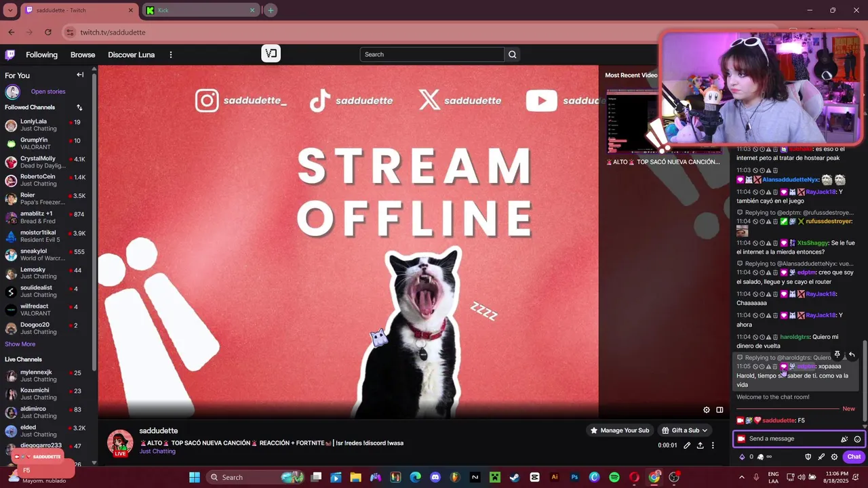
Task: Open more options beside the share icon
Action: tap(713, 445)
